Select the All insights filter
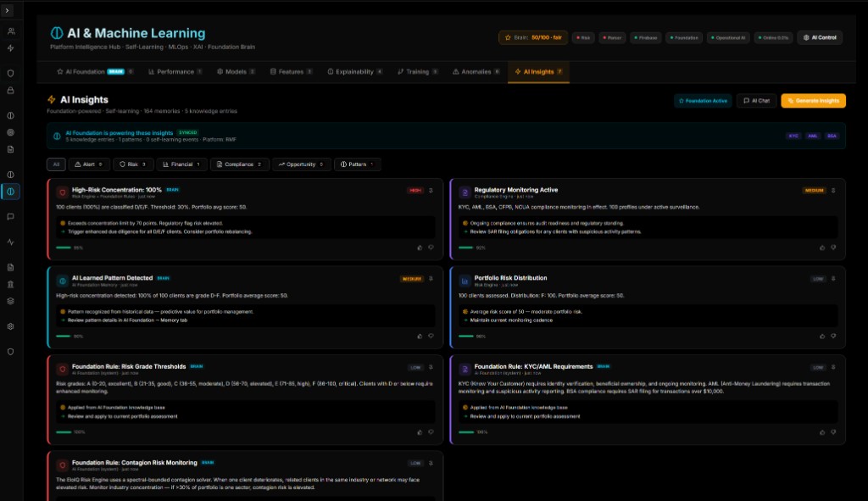 [56, 164]
